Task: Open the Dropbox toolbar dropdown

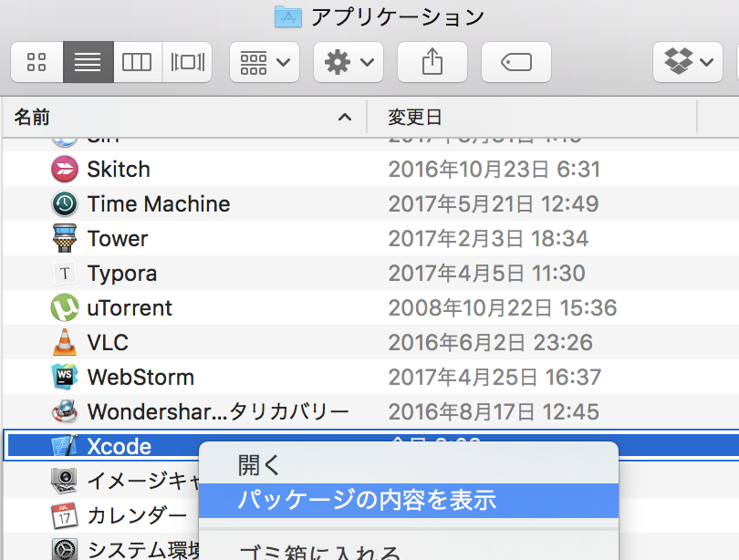Action: 688,62
